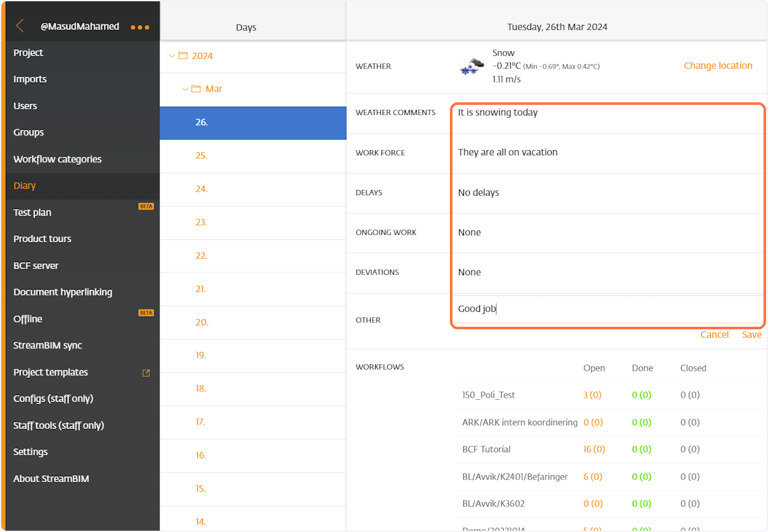Select day 16. in the list

coord(253,455)
